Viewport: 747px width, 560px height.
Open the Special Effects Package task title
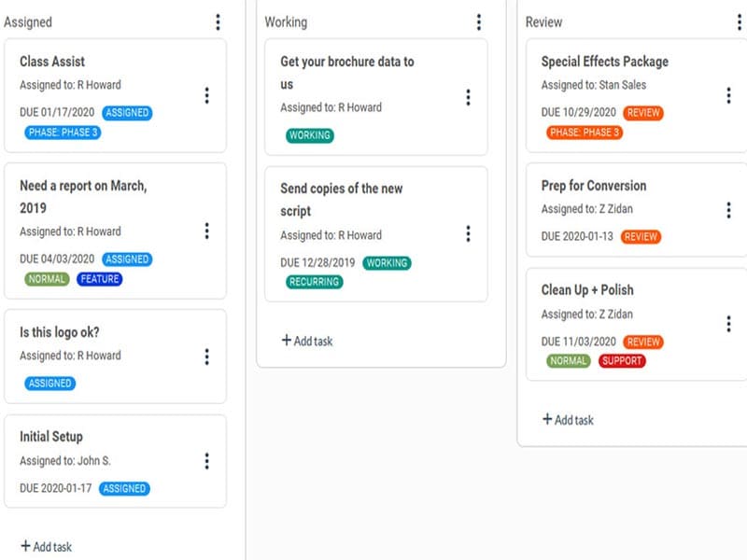click(x=604, y=62)
